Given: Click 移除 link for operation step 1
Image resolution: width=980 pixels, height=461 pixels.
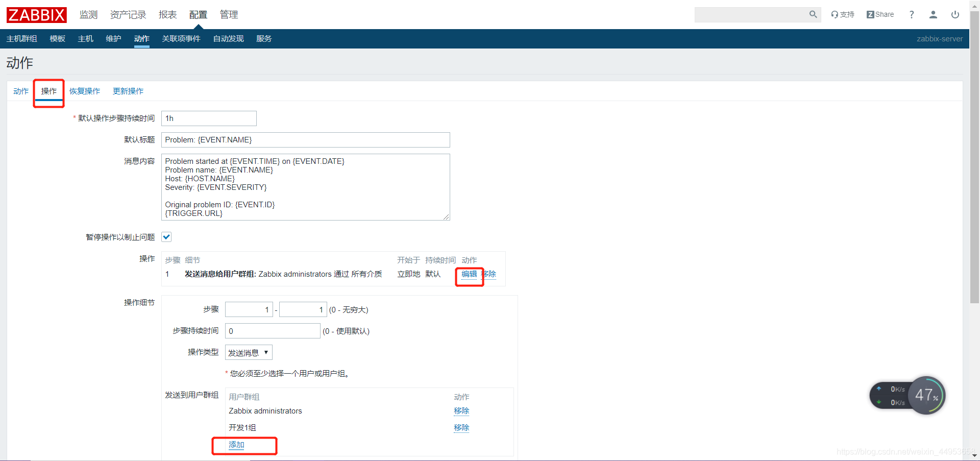Looking at the screenshot, I should click(x=489, y=274).
